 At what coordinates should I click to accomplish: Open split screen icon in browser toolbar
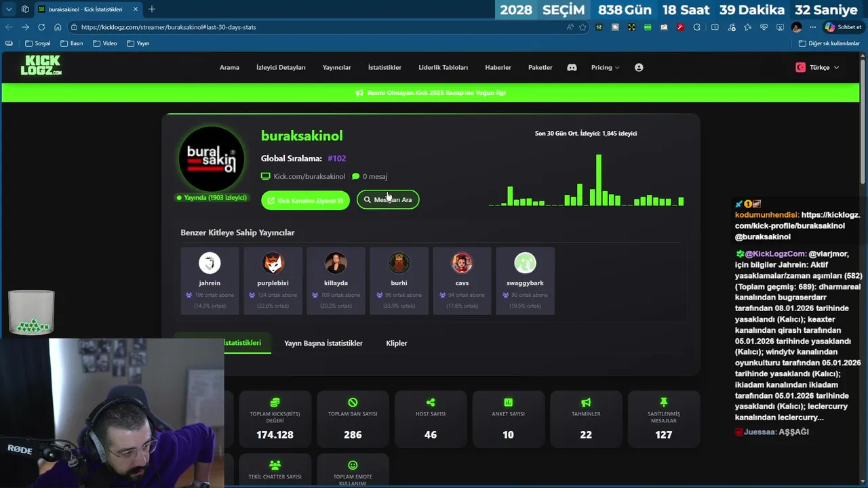715,27
